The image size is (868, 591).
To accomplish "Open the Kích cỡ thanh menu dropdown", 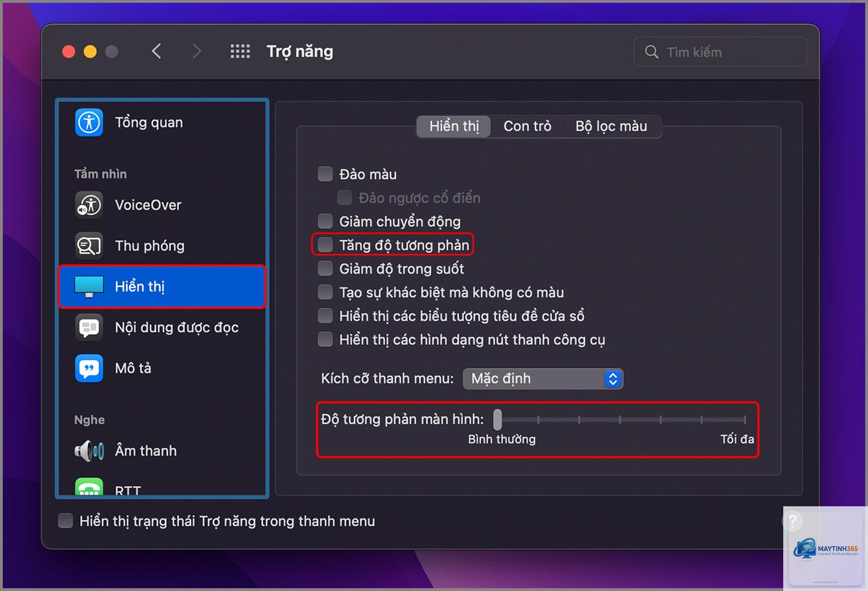I will click(x=542, y=379).
